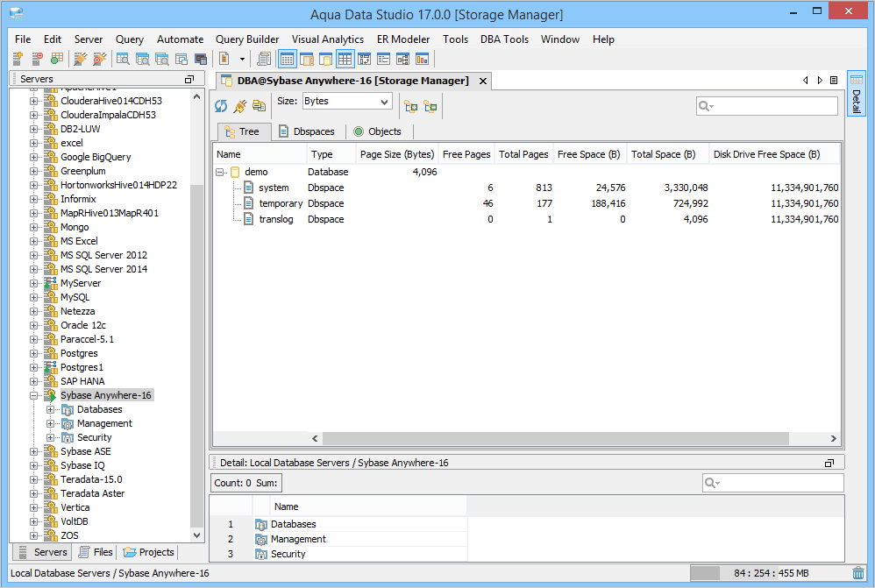Switch to the Projects tab

[x=148, y=552]
